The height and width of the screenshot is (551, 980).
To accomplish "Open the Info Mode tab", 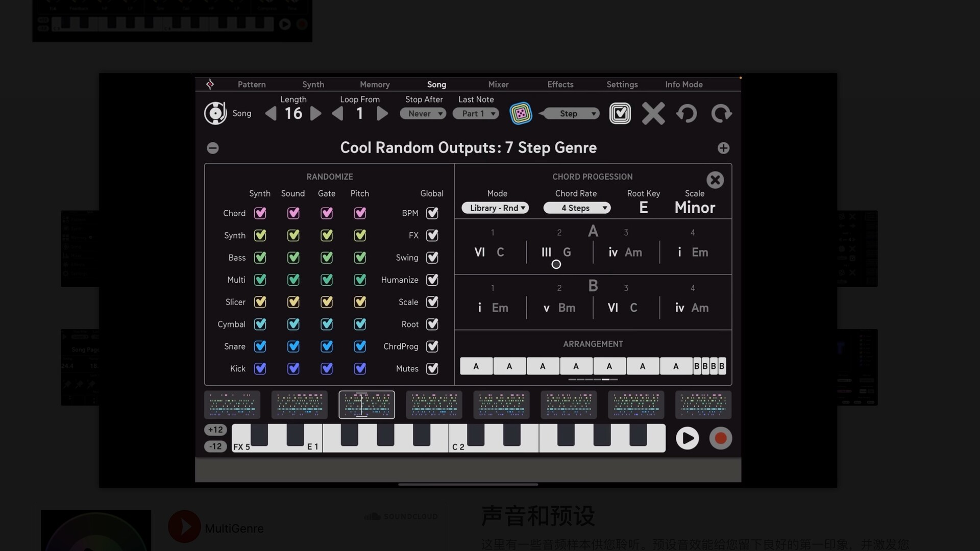I will (684, 85).
